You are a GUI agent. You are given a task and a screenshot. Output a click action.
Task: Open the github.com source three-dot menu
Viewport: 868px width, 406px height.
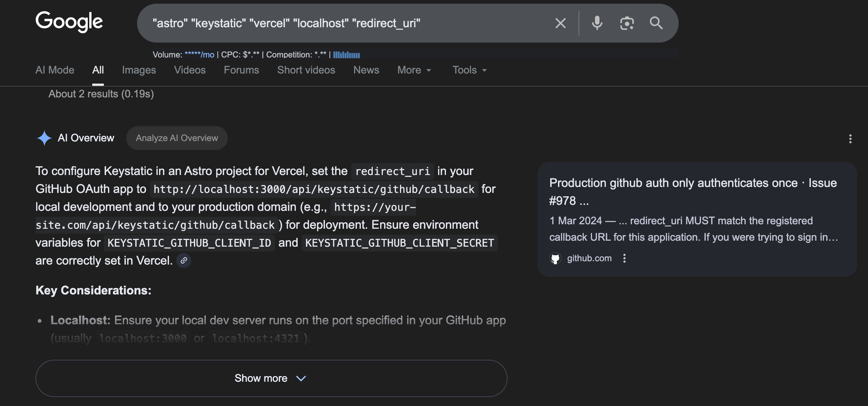(x=624, y=258)
